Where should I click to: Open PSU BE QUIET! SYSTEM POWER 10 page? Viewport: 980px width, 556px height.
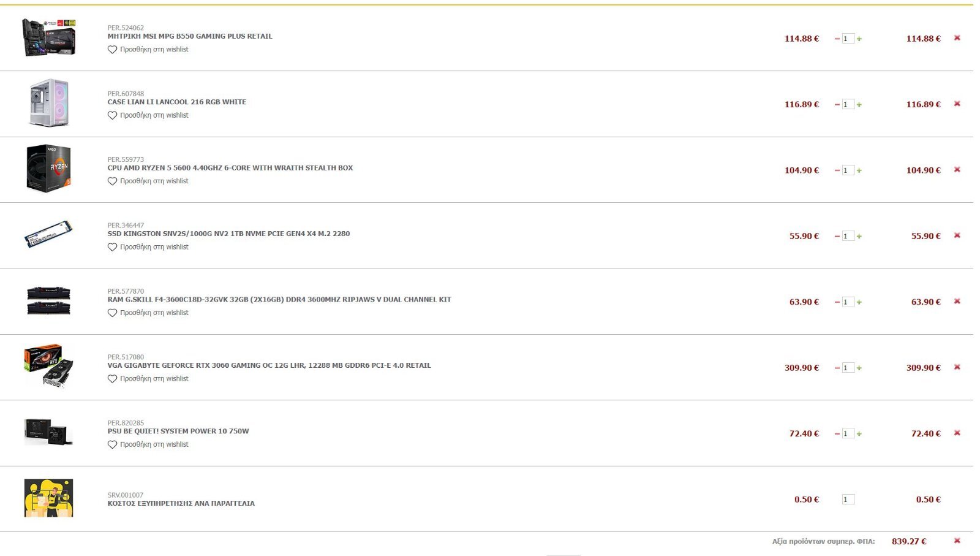[178, 431]
